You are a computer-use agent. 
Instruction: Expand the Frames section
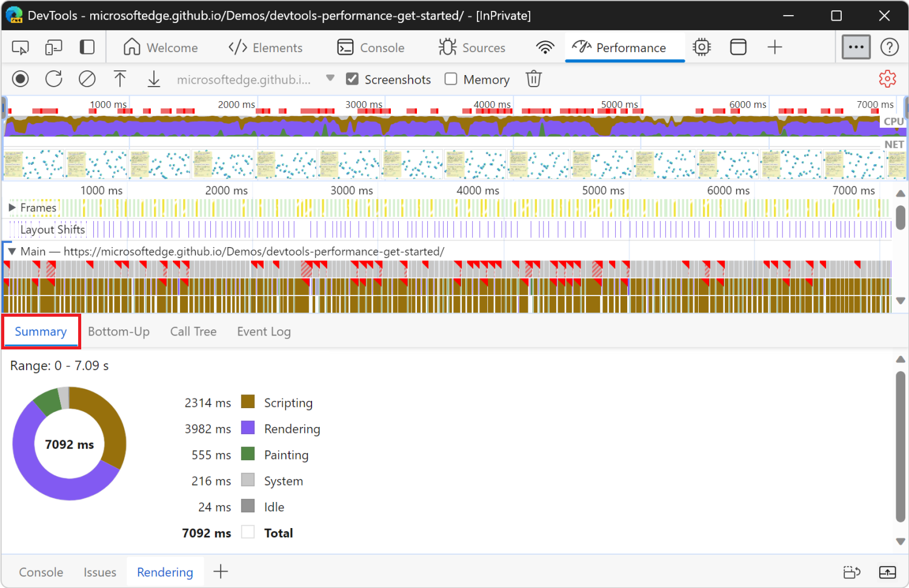pos(11,207)
